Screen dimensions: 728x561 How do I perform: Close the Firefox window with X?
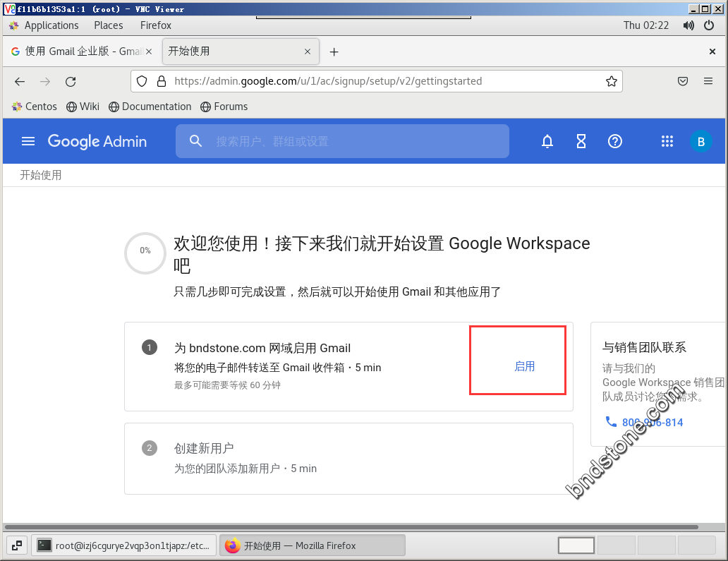(712, 52)
